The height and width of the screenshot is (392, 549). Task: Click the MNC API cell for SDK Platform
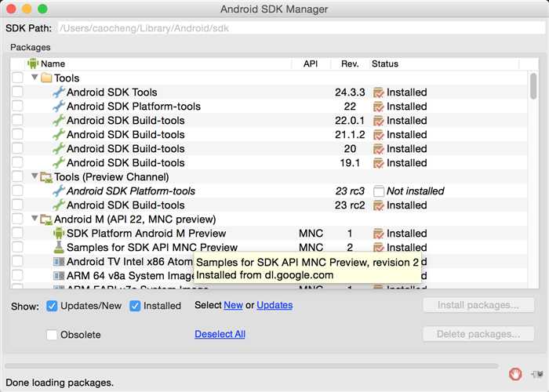coord(311,234)
